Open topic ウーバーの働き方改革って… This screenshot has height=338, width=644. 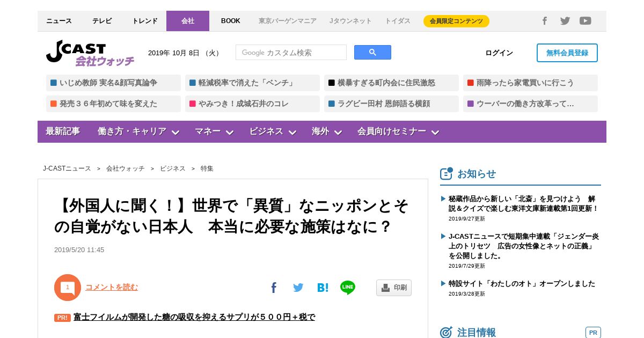click(x=530, y=104)
